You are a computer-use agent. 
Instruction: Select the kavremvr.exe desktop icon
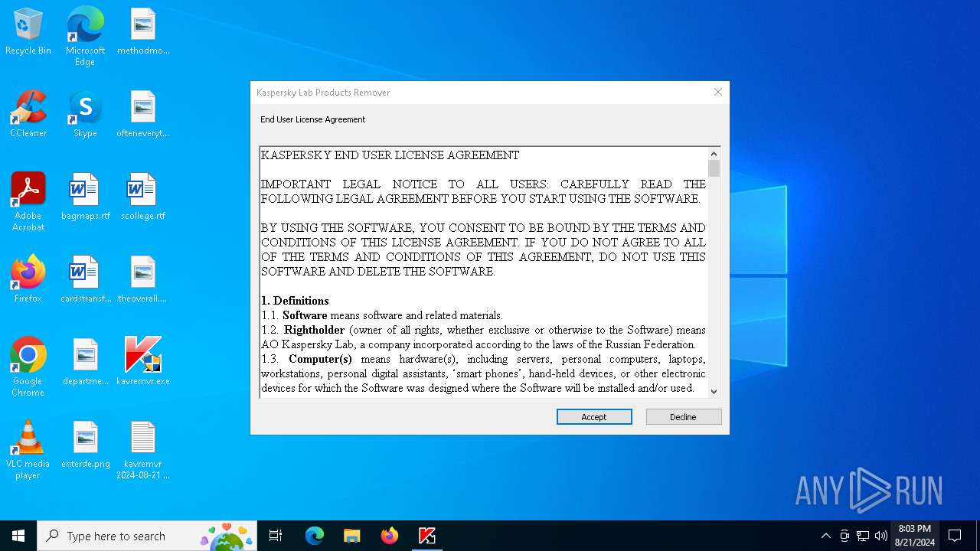click(x=143, y=363)
